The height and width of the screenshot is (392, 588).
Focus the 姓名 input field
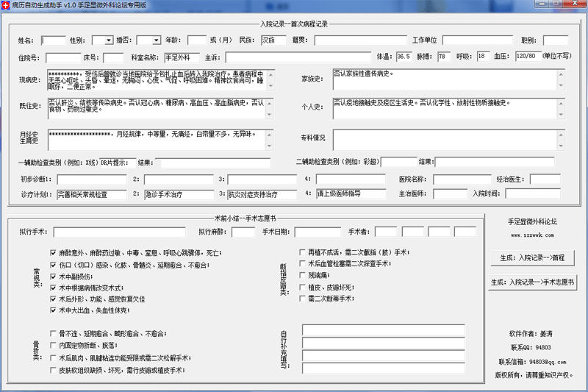coord(53,40)
